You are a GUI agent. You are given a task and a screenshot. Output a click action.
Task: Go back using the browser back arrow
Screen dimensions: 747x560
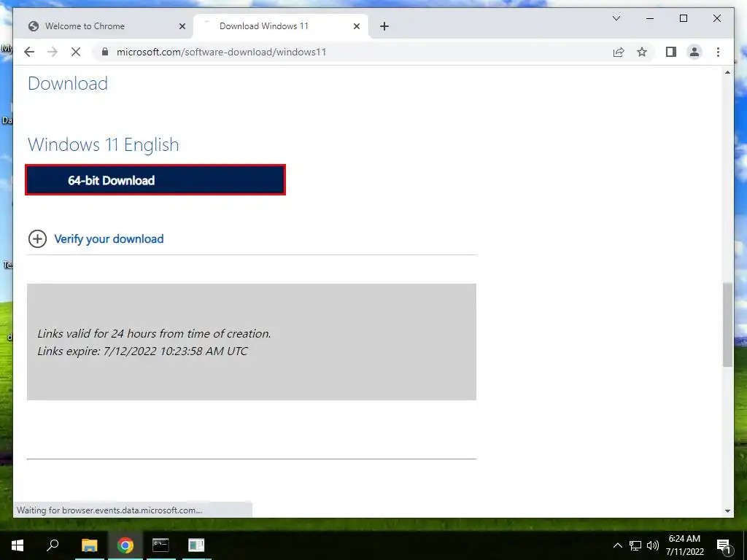(29, 52)
